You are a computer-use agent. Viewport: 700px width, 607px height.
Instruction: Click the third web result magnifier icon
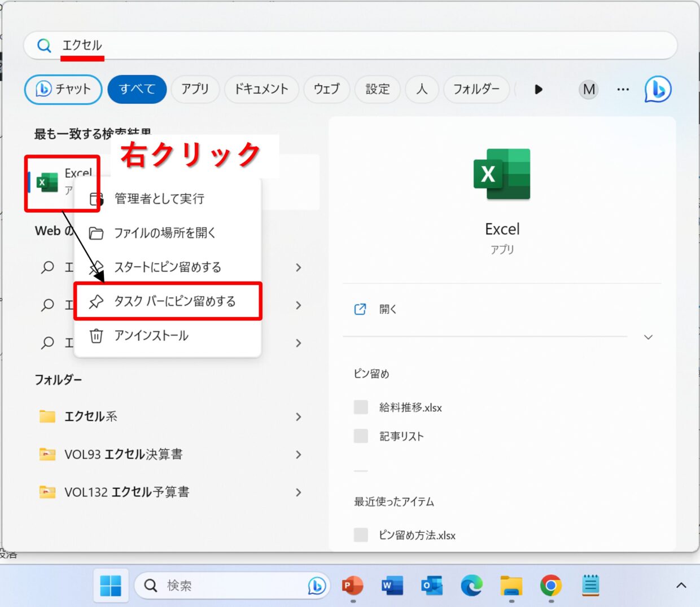point(48,342)
